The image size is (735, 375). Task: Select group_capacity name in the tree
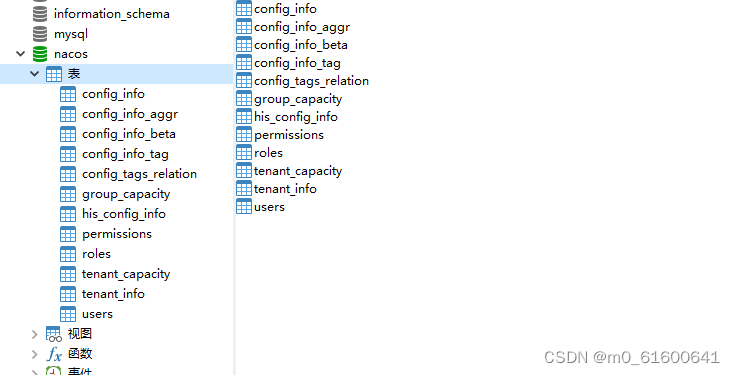pos(126,194)
